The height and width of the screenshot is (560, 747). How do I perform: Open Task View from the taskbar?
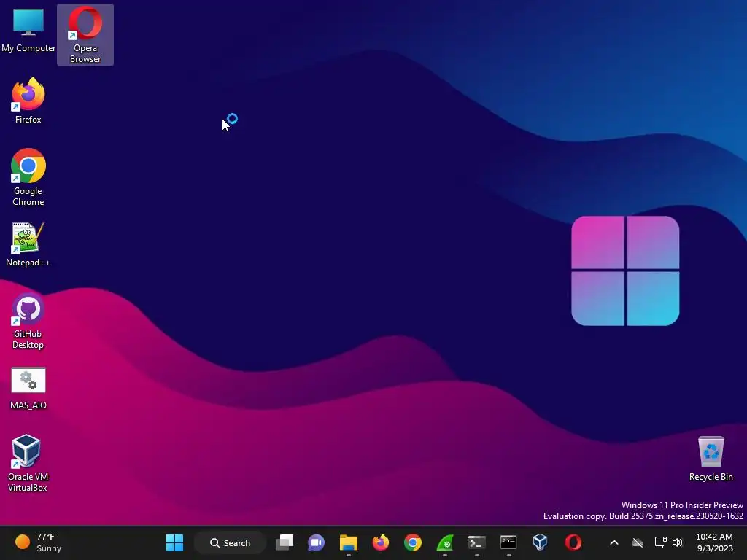(285, 542)
